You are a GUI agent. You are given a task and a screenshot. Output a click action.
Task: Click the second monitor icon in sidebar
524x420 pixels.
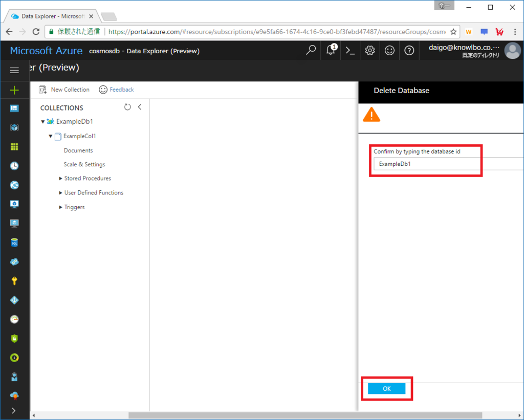[14, 223]
